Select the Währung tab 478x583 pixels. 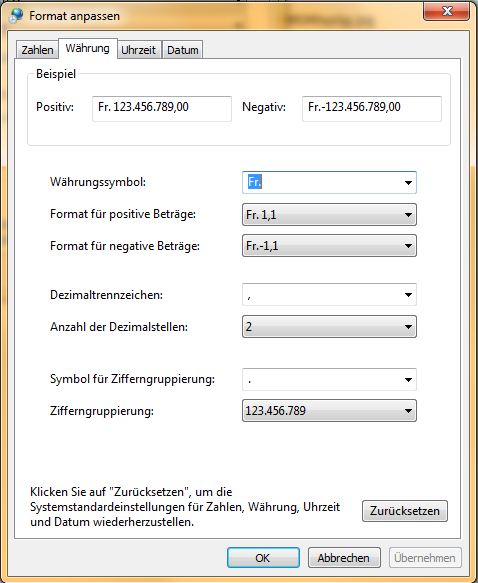88,48
